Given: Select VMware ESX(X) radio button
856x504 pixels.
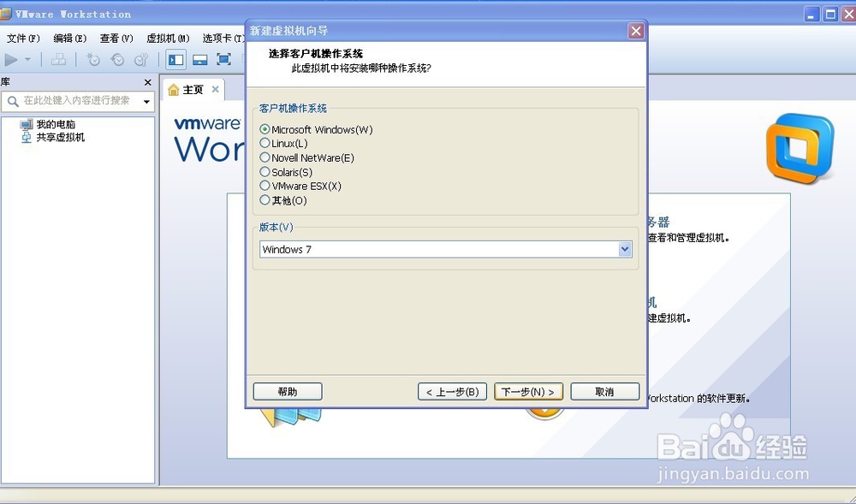Looking at the screenshot, I should tap(265, 186).
